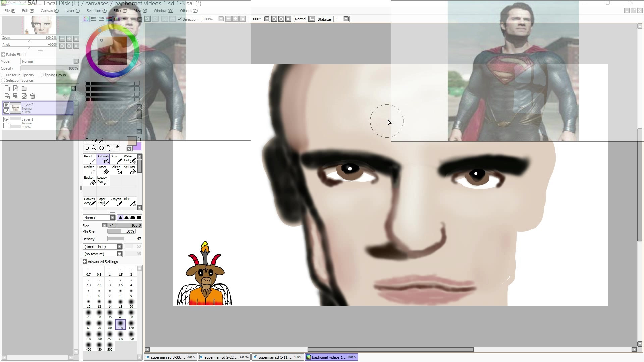This screenshot has height=362, width=644.
Task: Switch to superman sd 3-33 canvas tab
Action: (170, 357)
